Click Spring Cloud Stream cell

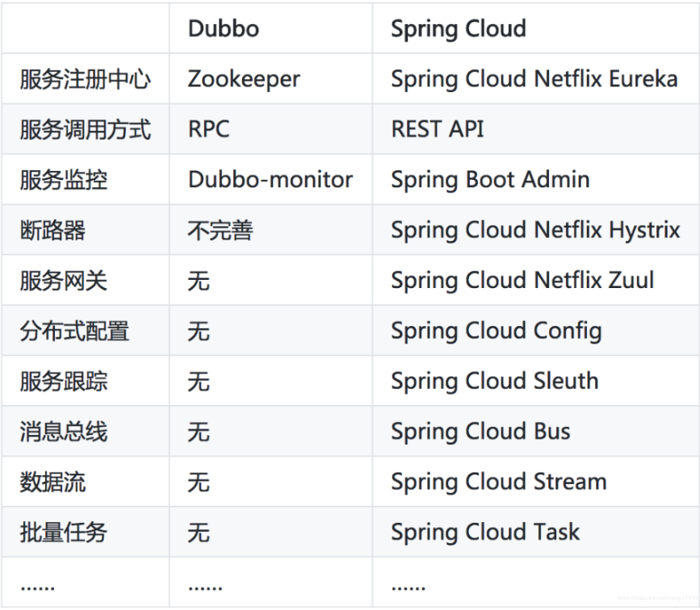(x=498, y=482)
